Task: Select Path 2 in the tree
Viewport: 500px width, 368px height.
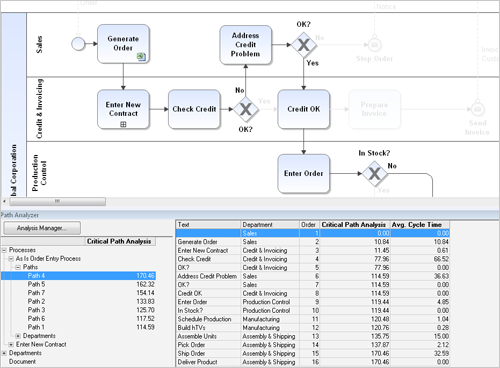Action: point(36,302)
